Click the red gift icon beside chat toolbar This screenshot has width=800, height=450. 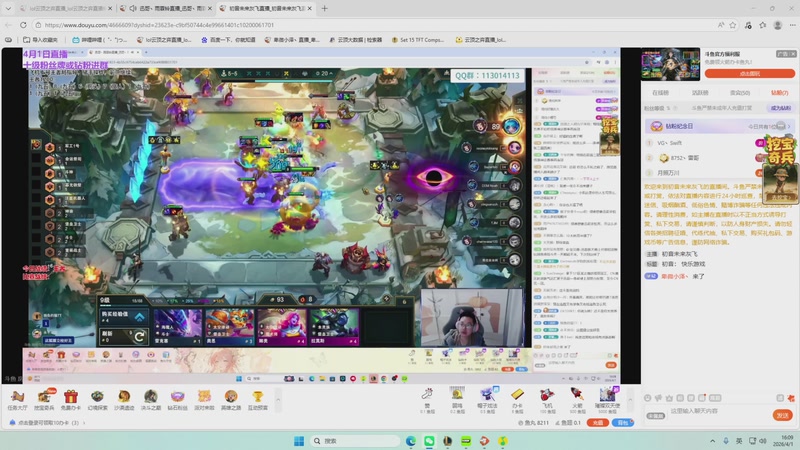click(x=791, y=398)
